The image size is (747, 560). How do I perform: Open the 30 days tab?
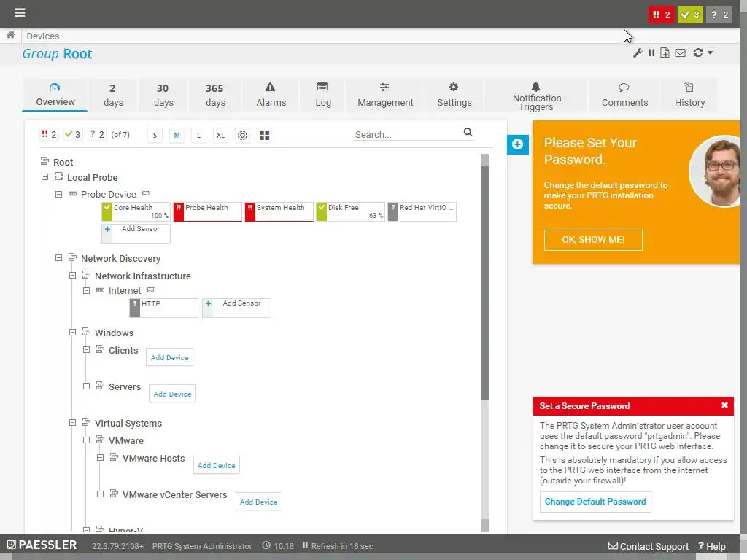[163, 95]
